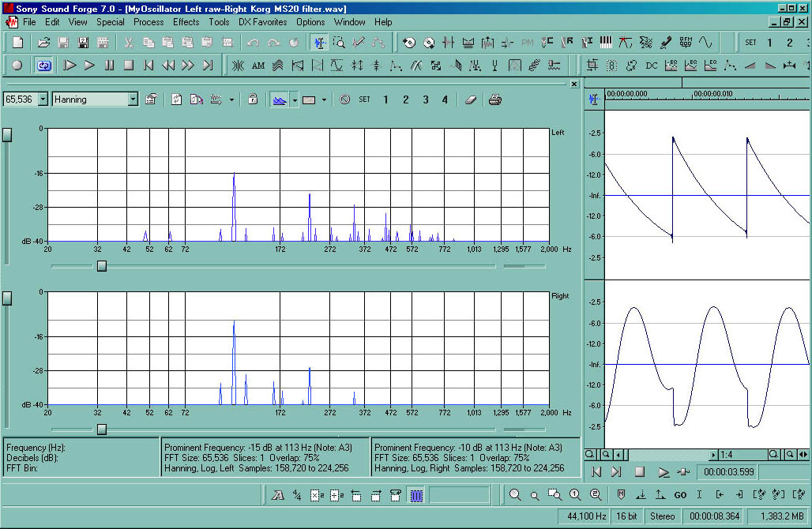The width and height of the screenshot is (812, 529).
Task: Print the spectrum graph with printer icon
Action: click(495, 99)
